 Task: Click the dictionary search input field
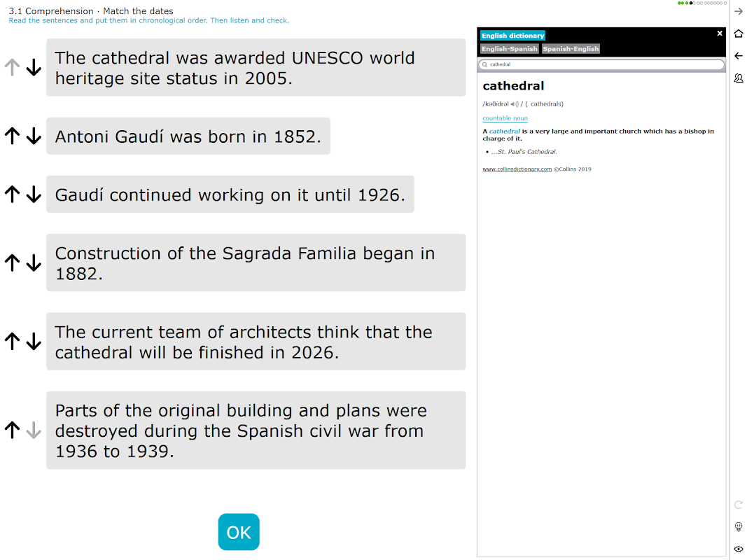click(x=601, y=64)
